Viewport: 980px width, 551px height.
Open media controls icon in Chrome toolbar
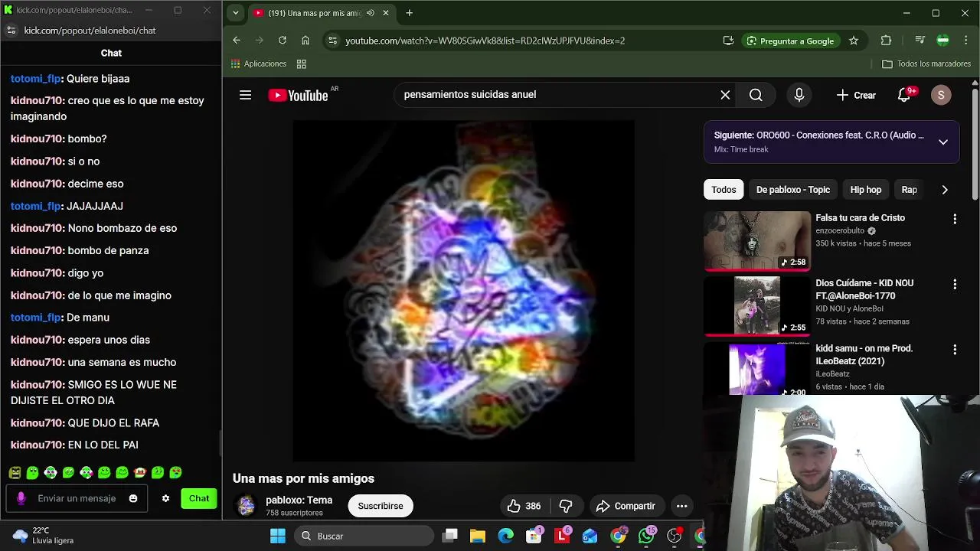tap(920, 41)
